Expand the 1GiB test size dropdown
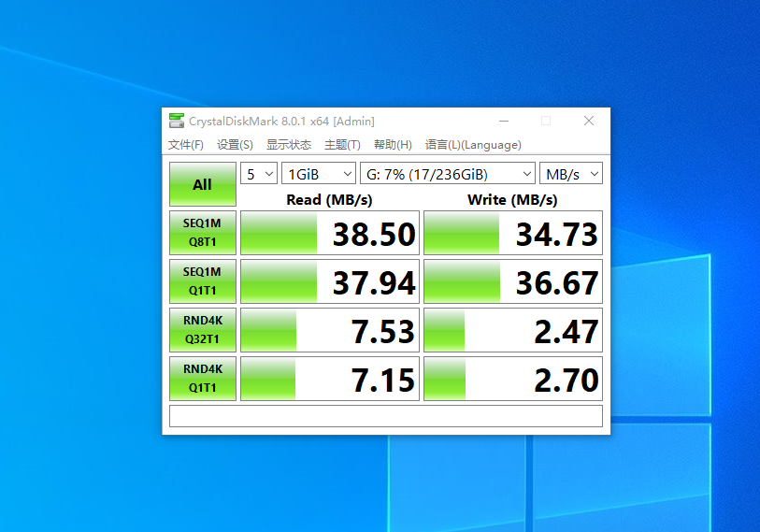The image size is (760, 532). click(x=319, y=174)
